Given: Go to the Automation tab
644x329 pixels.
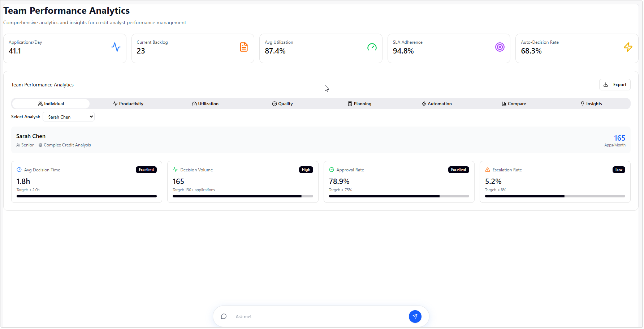Looking at the screenshot, I should point(437,104).
